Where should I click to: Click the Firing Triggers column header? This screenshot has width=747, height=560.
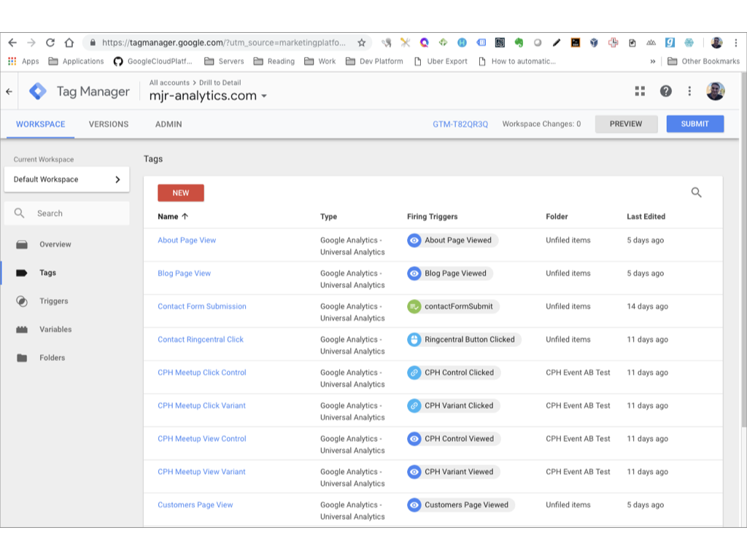[x=432, y=216]
